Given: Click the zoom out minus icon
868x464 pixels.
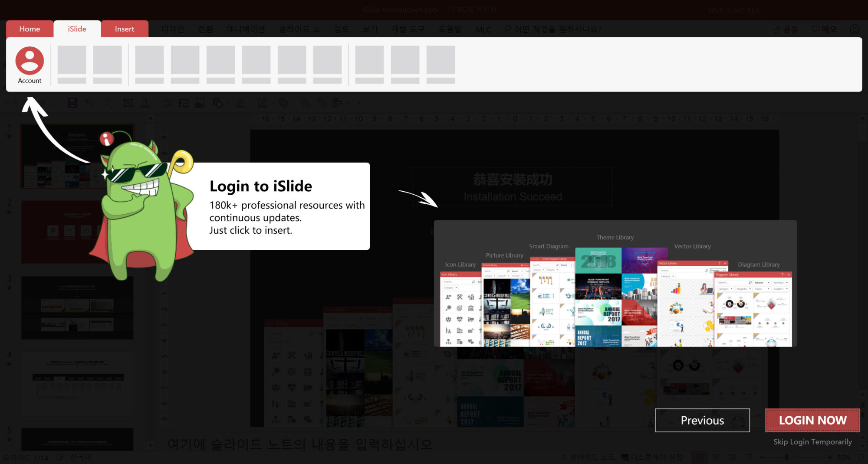Looking at the screenshot, I should pos(762,457).
